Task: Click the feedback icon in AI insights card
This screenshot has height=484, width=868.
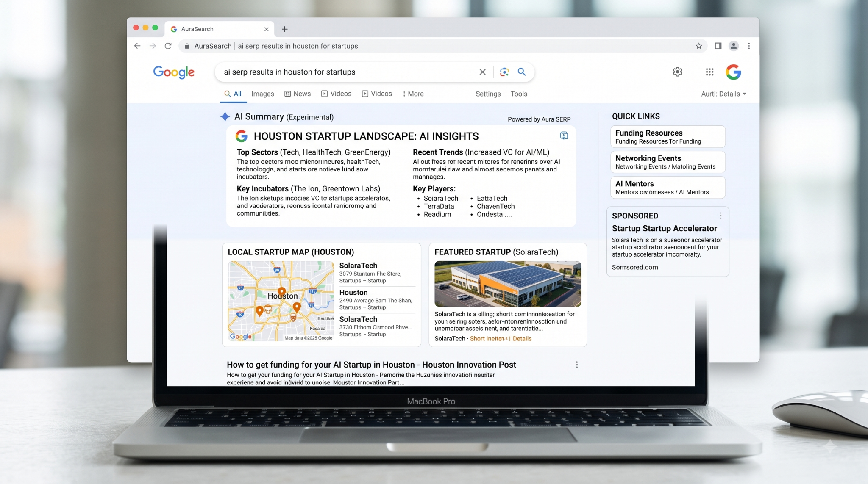Action: click(564, 136)
